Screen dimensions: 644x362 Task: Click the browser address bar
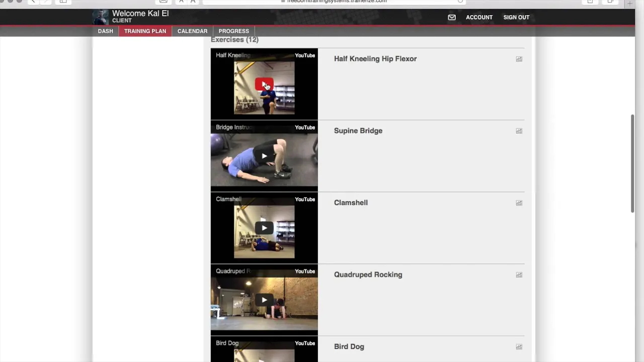tap(334, 2)
